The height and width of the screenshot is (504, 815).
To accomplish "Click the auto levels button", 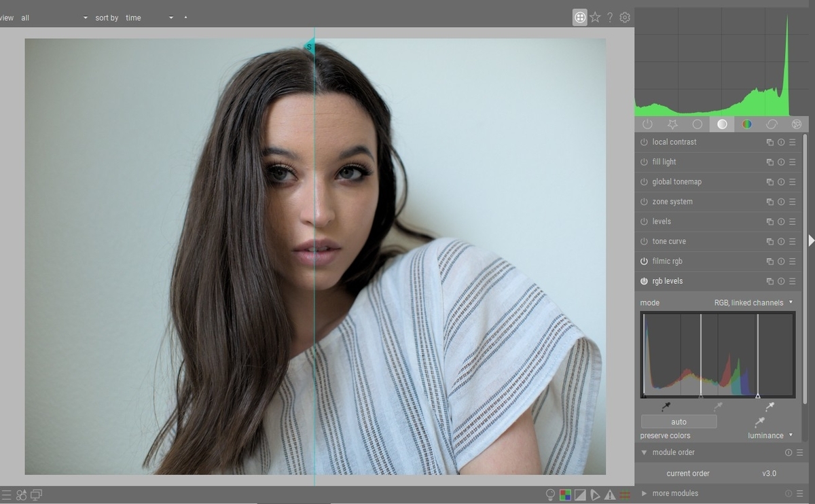I will click(x=678, y=422).
